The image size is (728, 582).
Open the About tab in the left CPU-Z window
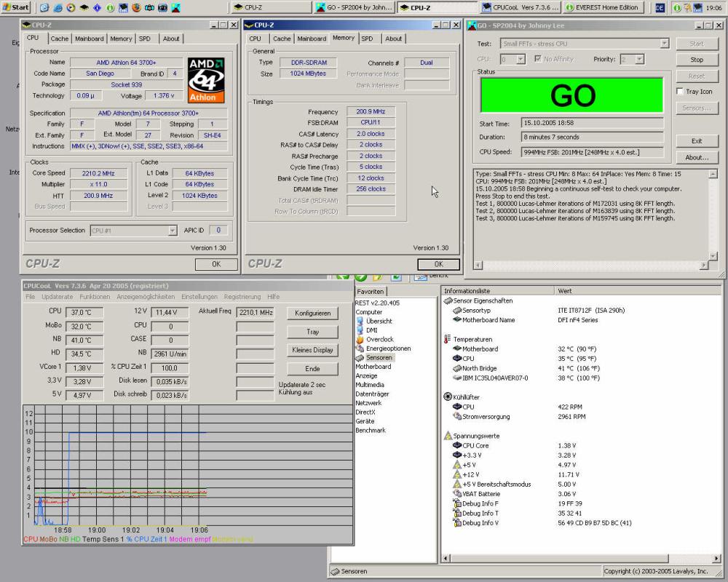[171, 39]
